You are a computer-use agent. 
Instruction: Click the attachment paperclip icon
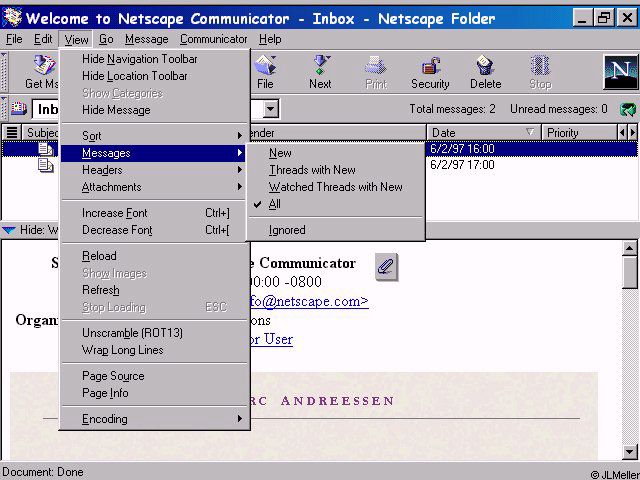click(386, 267)
